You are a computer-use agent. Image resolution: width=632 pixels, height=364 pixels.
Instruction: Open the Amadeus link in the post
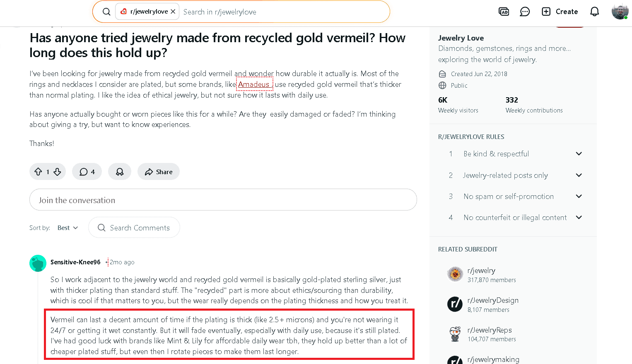(254, 84)
